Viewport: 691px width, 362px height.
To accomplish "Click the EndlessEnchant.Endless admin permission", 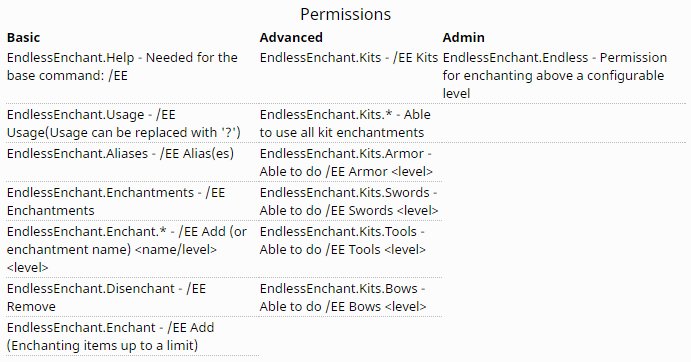I will coord(555,75).
